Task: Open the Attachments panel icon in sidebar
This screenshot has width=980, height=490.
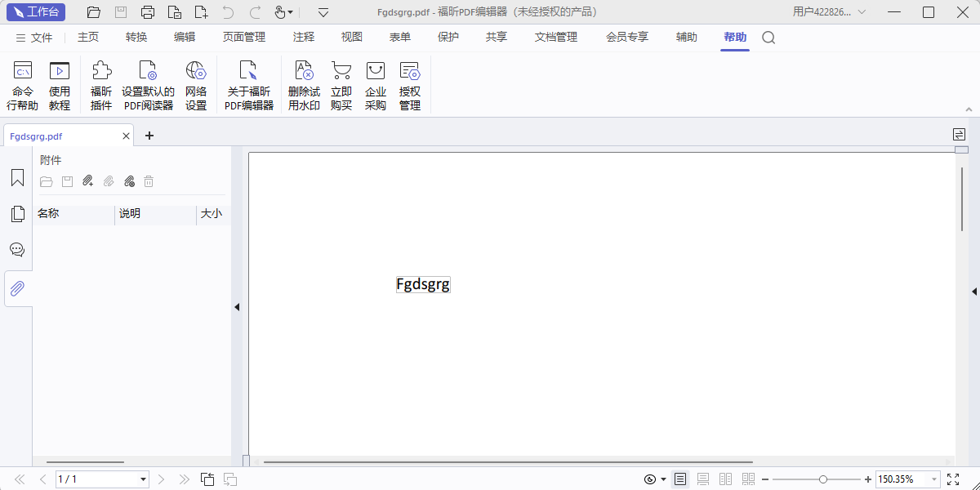Action: (x=17, y=288)
